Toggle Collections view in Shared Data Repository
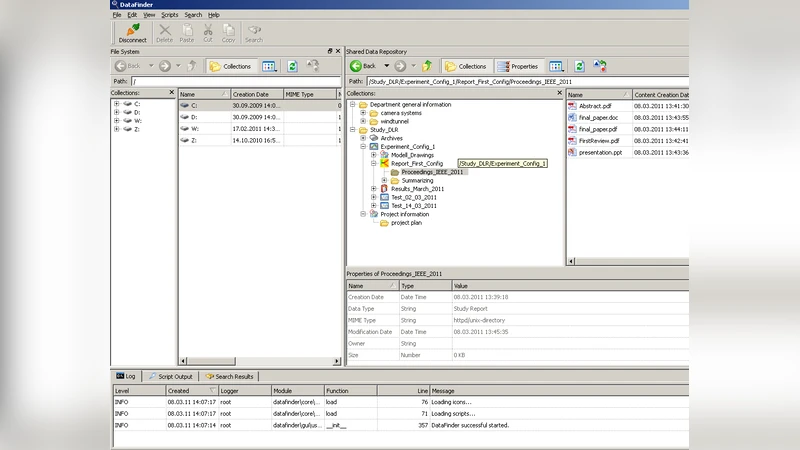Screen dimensions: 800x450 (x=466, y=66)
